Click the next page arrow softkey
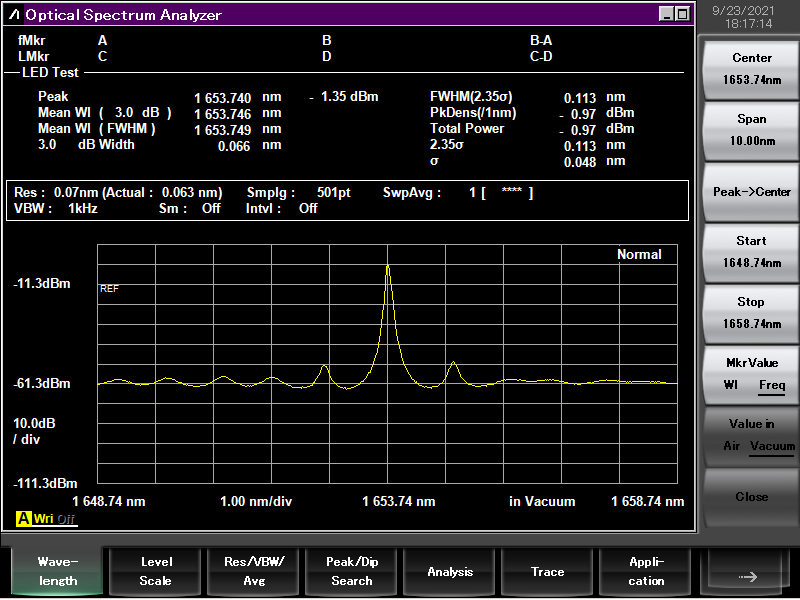800x600 pixels. [749, 573]
